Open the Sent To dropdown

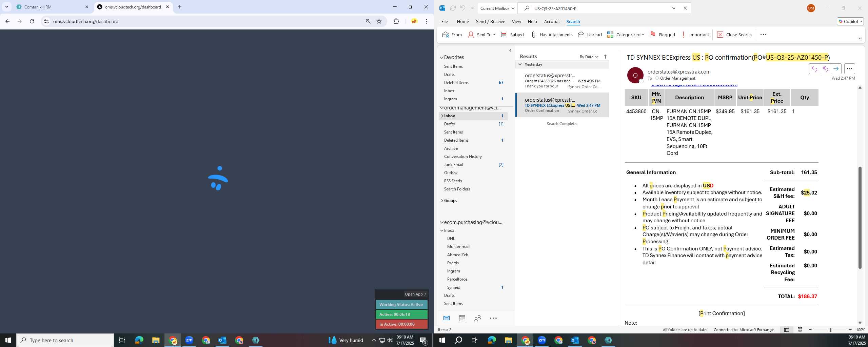pos(481,35)
